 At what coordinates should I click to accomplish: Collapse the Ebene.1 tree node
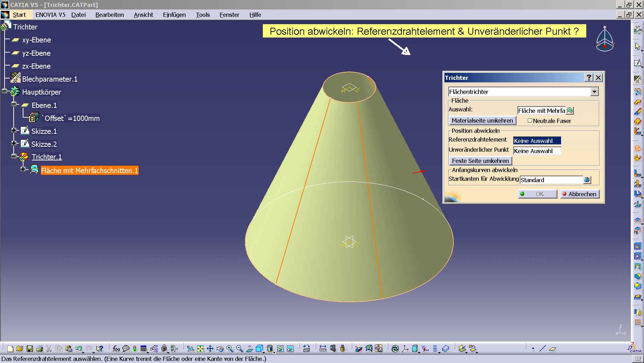[x=14, y=104]
